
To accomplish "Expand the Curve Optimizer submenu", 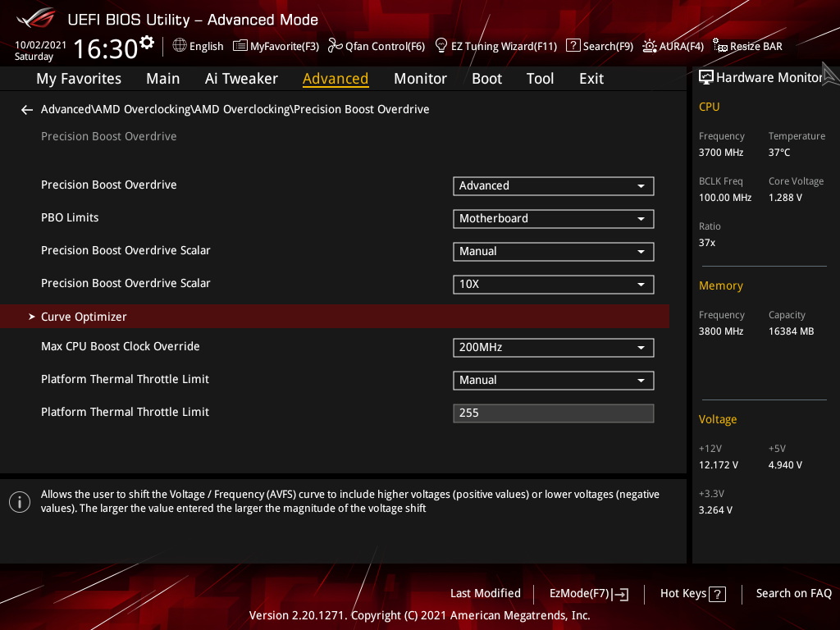I will 335,317.
